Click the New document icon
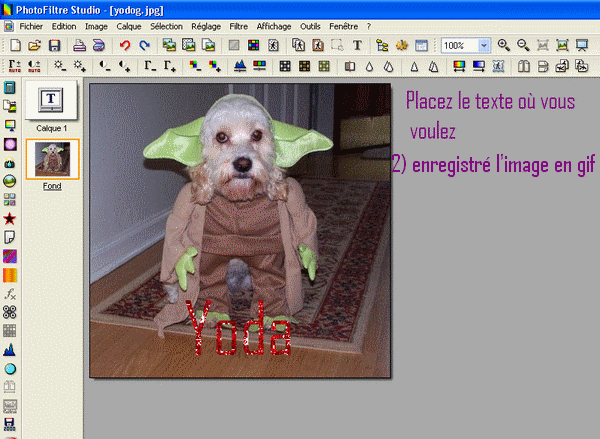The height and width of the screenshot is (439, 600). [15, 45]
